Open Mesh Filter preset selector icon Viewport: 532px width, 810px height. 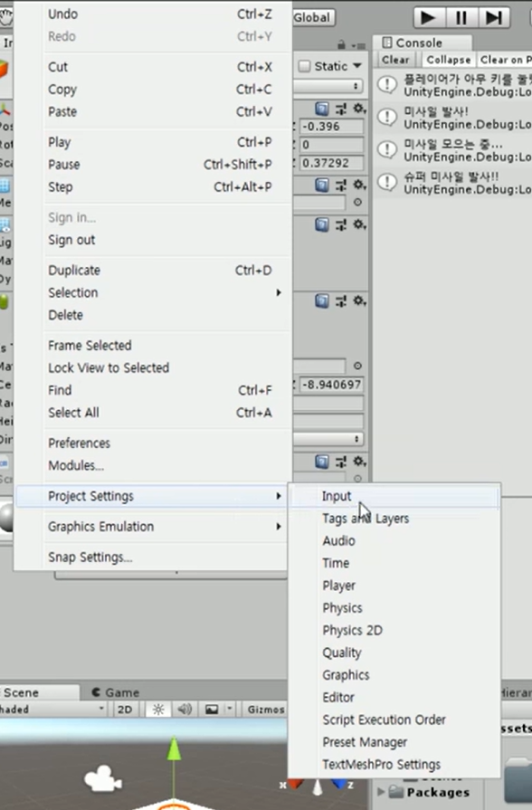341,185
